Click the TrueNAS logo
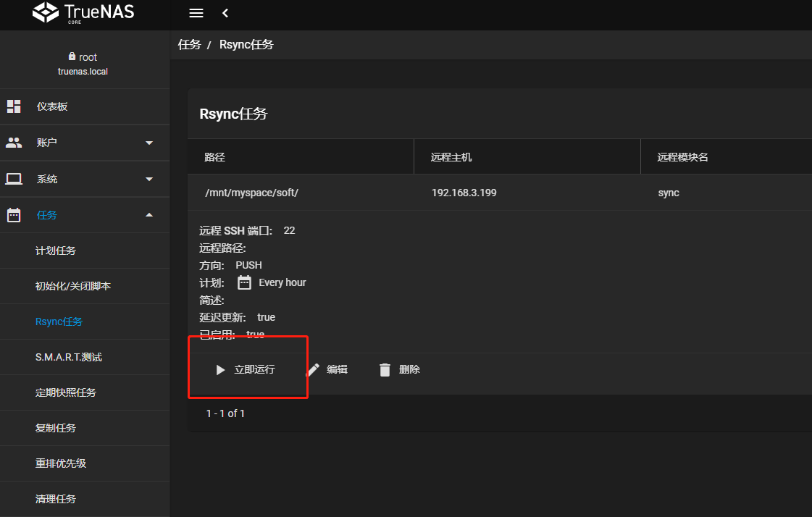This screenshot has height=517, width=812. click(x=84, y=13)
